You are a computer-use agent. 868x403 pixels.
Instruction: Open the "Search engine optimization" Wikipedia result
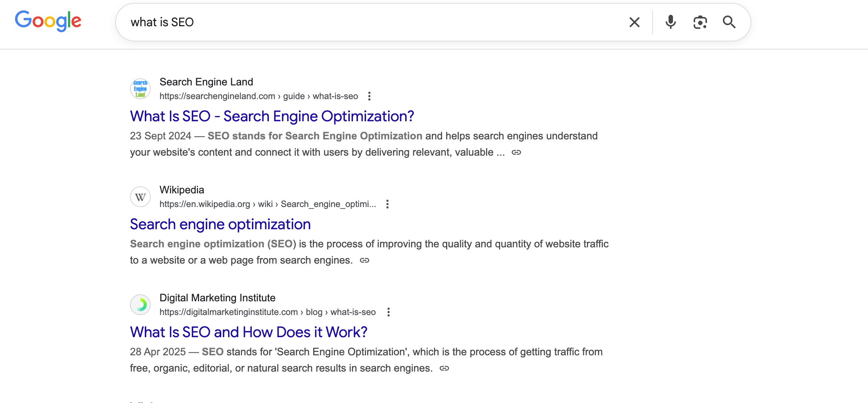click(x=220, y=224)
